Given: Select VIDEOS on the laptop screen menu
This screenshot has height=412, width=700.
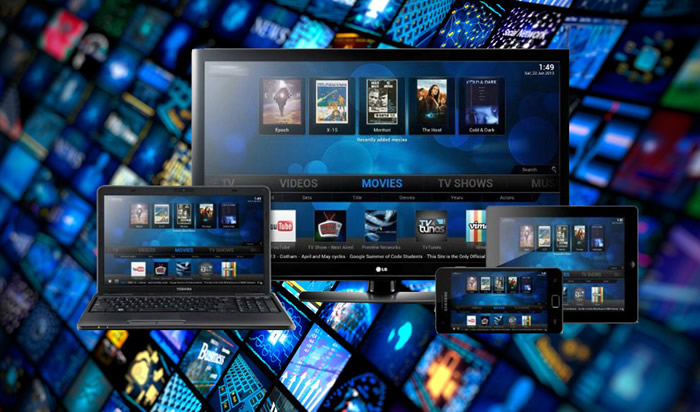Looking at the screenshot, I should [147, 250].
